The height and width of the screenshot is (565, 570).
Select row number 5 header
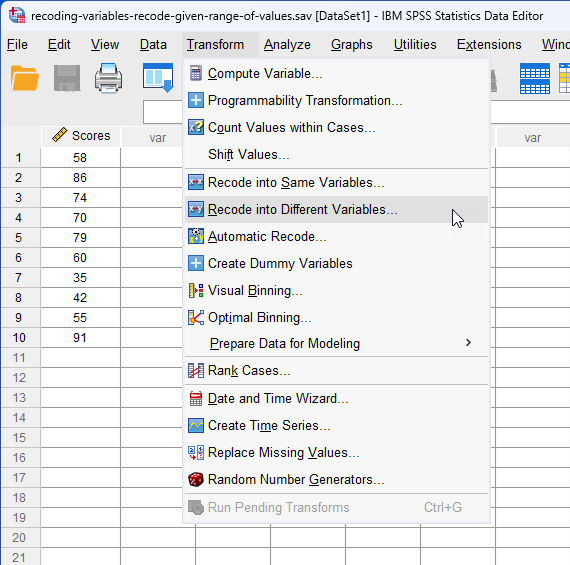tap(19, 238)
